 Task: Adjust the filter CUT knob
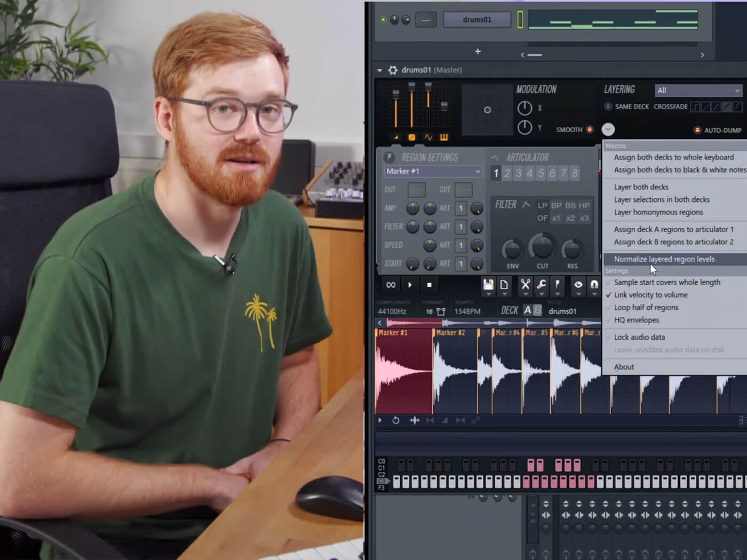point(542,247)
